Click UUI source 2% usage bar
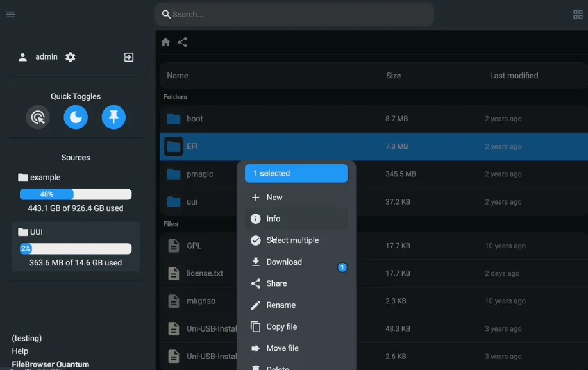Screen dimensions: 588x370 [x=76, y=249]
